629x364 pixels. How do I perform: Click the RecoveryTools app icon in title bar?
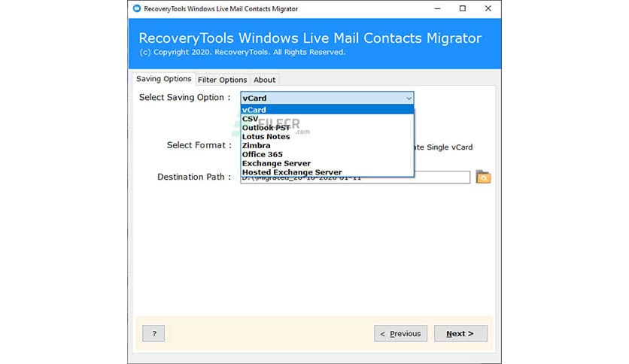137,8
